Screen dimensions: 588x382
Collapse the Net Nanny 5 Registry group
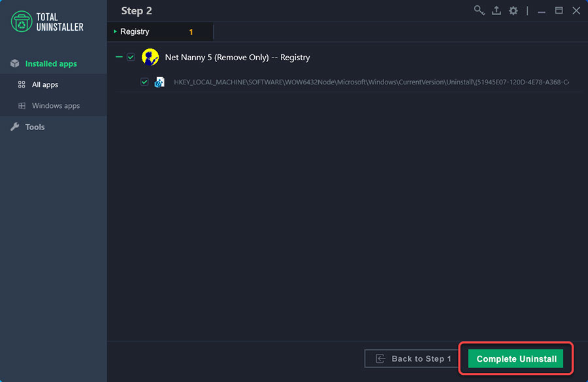coord(119,57)
